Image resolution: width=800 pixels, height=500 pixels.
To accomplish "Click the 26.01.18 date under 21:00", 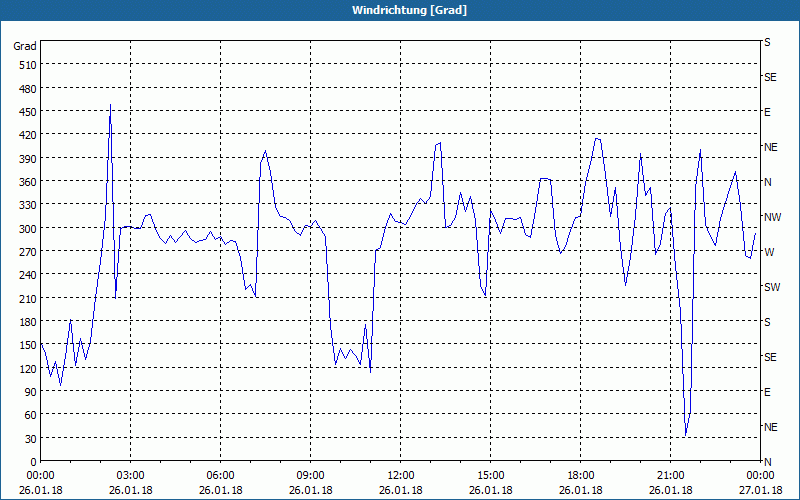I will click(x=670, y=490).
